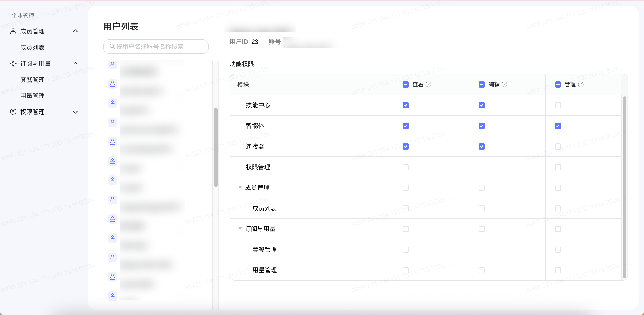Collapse the 订阅与用量 sidebar section chevron

click(x=75, y=63)
